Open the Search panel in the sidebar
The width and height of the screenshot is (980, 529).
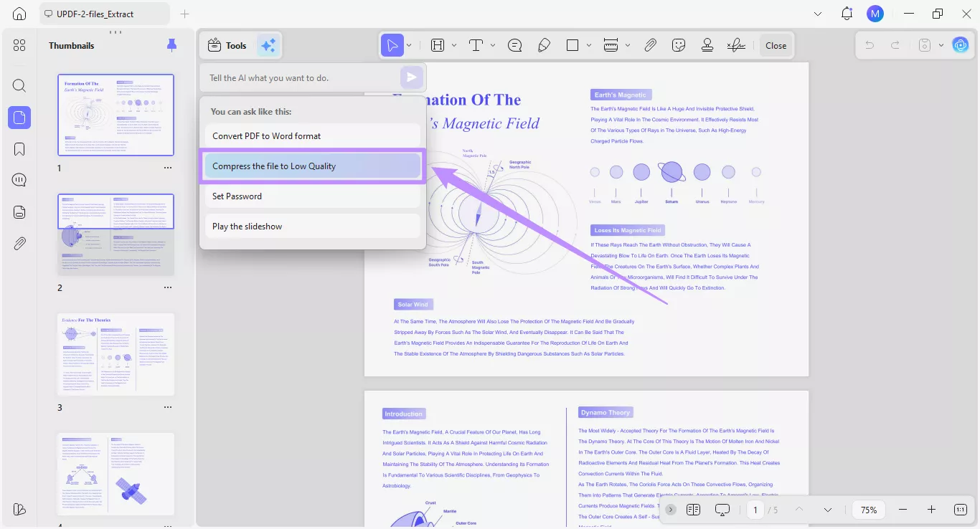[x=19, y=86]
